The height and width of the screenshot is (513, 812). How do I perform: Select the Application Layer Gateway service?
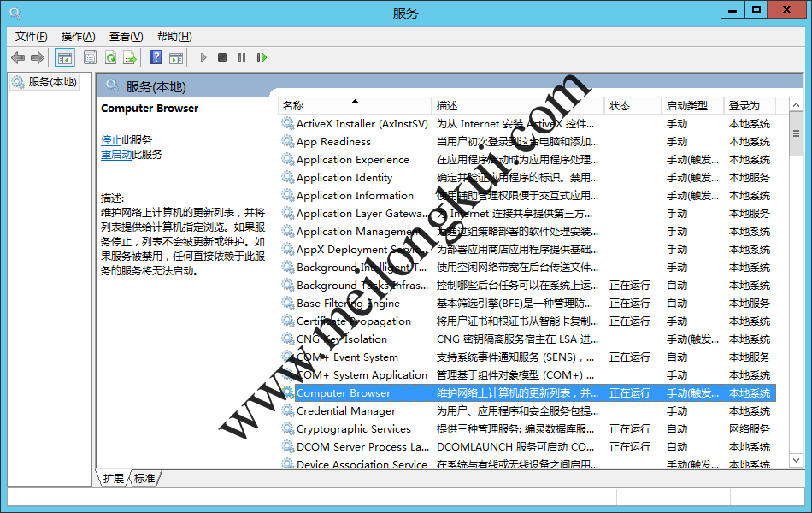(x=362, y=214)
